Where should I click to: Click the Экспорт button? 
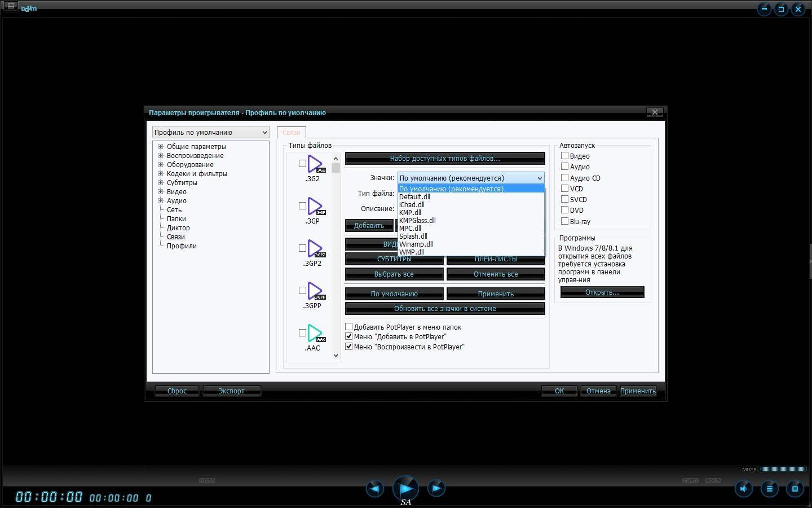[x=231, y=391]
